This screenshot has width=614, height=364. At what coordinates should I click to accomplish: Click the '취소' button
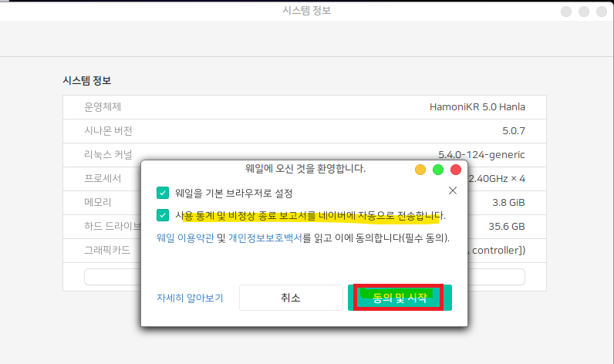tap(291, 298)
